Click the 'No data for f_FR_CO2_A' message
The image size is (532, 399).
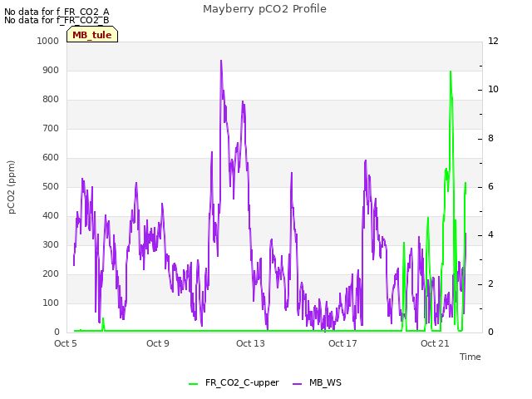point(57,12)
